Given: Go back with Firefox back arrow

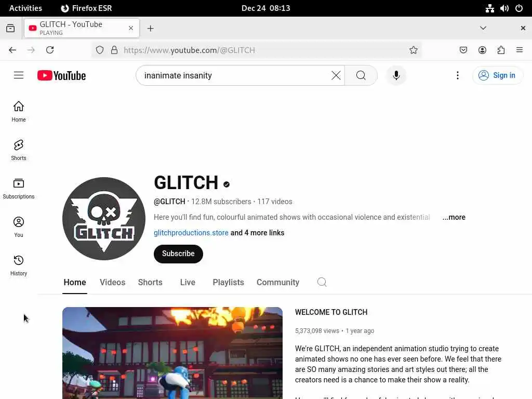Looking at the screenshot, I should click(12, 50).
